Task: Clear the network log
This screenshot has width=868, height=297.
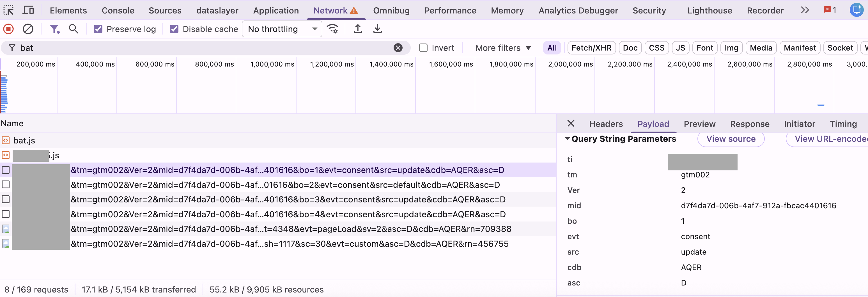Action: point(28,29)
